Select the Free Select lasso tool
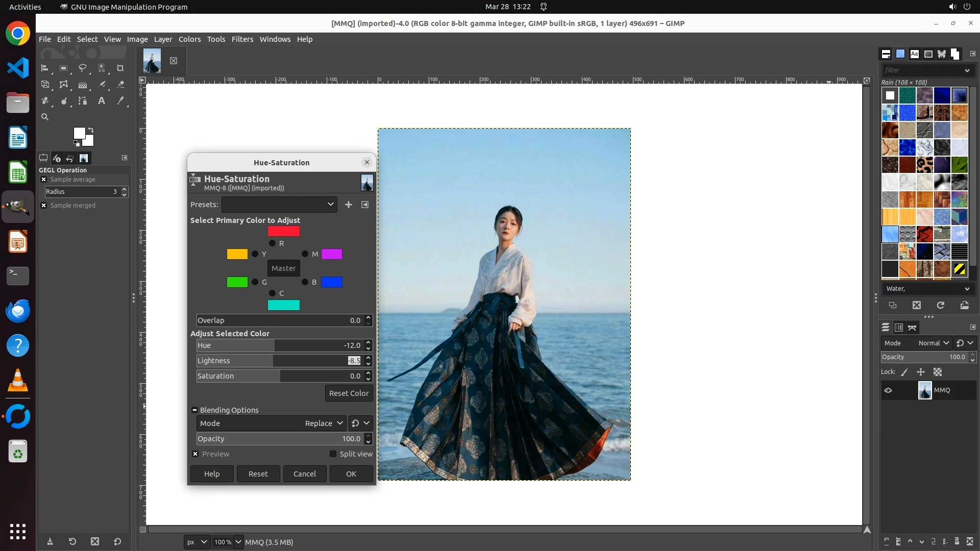The height and width of the screenshot is (551, 980). pos(82,68)
